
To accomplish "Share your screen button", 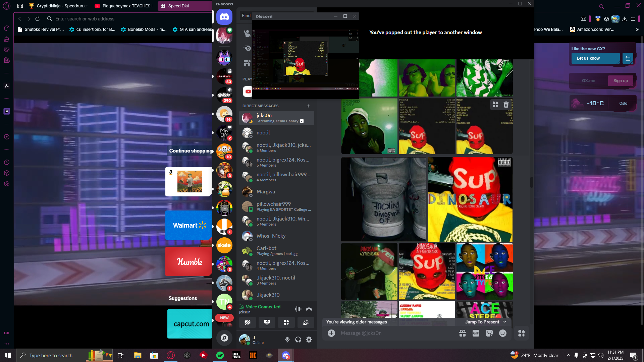I will click(267, 322).
